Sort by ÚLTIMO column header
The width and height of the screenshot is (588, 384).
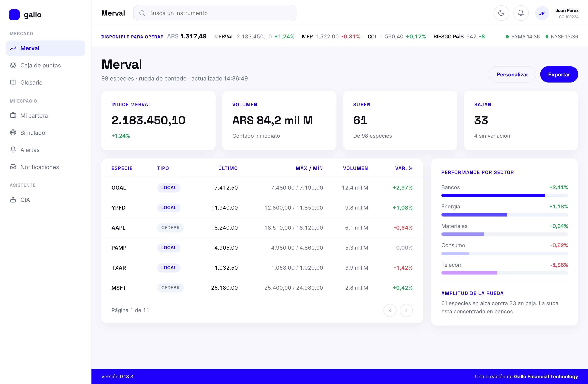(228, 168)
